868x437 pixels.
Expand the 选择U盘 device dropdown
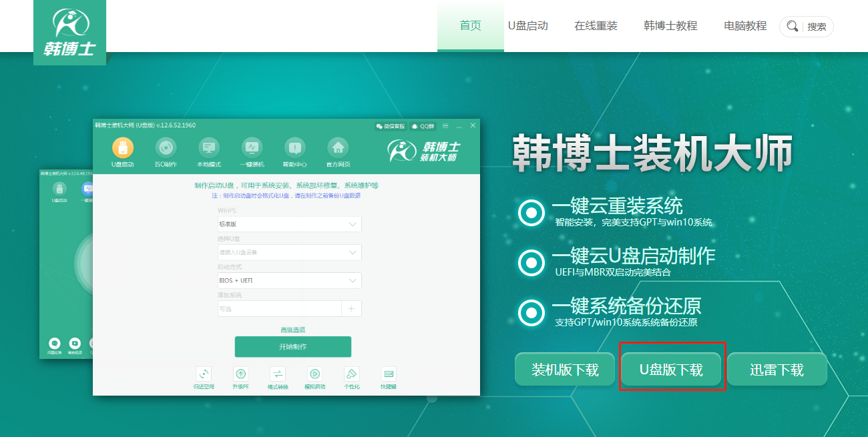coord(289,252)
